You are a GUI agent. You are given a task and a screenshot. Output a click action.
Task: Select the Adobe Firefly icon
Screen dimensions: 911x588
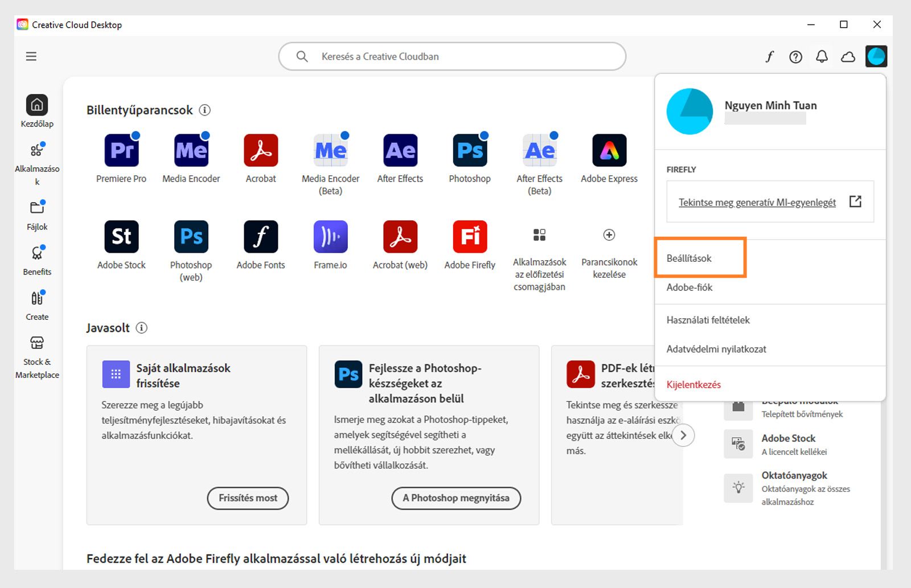[469, 236]
